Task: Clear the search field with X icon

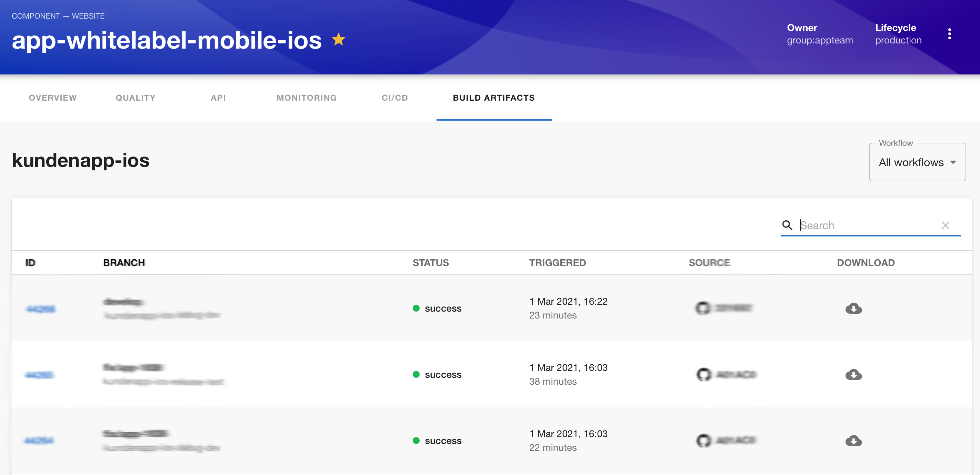Action: click(945, 225)
